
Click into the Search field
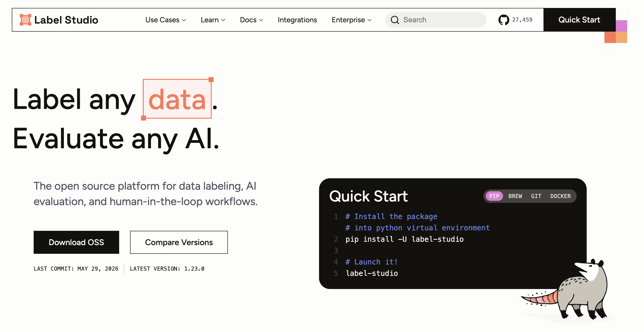tap(435, 20)
